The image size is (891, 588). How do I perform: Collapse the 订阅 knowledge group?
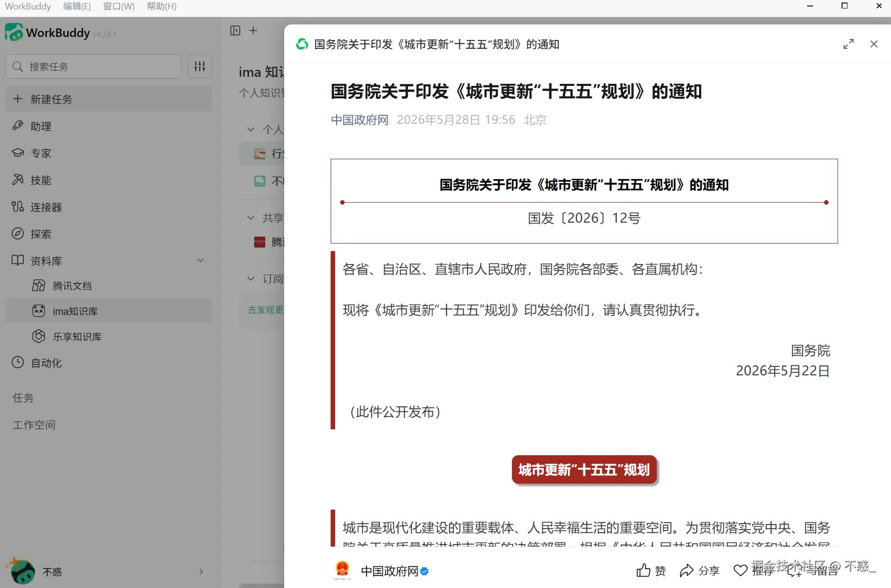click(251, 279)
